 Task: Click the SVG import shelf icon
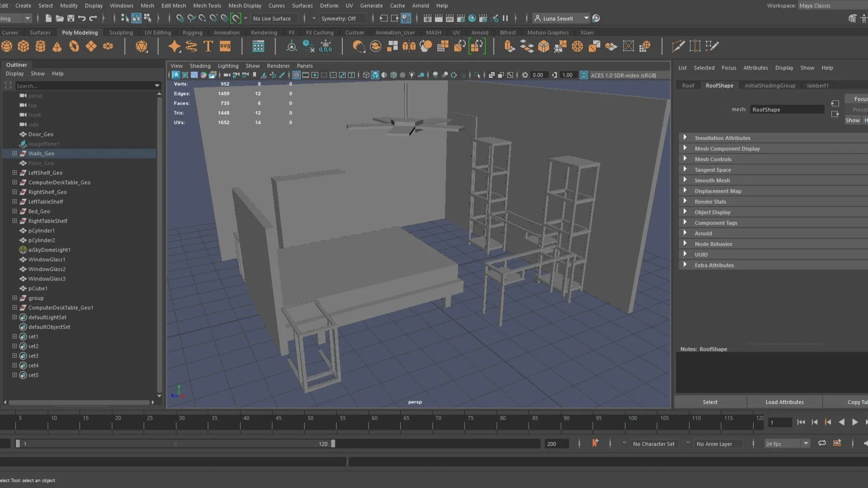point(225,46)
